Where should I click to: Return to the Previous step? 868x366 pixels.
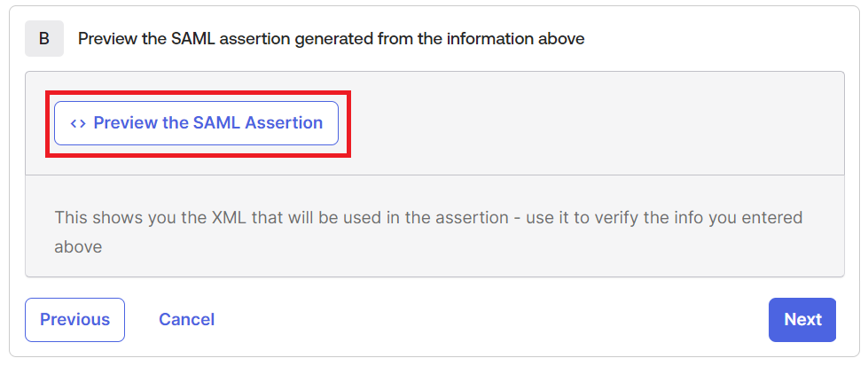pyautogui.click(x=74, y=320)
